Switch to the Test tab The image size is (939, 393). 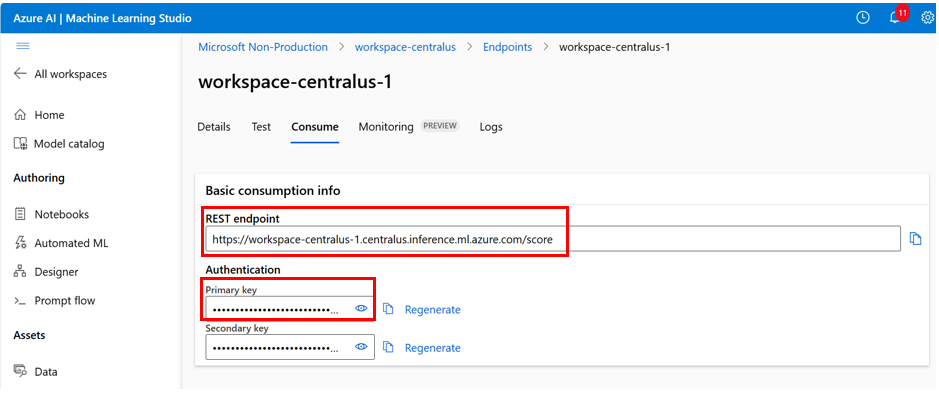tap(261, 127)
